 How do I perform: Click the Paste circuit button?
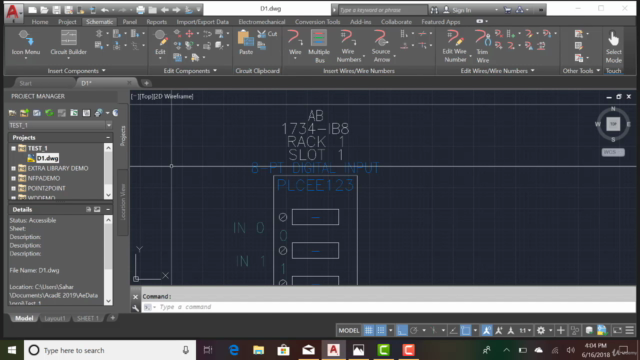[246, 43]
